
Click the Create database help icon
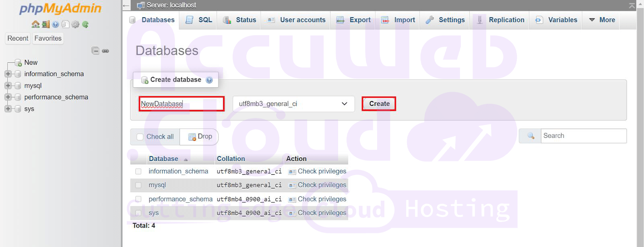click(x=209, y=80)
